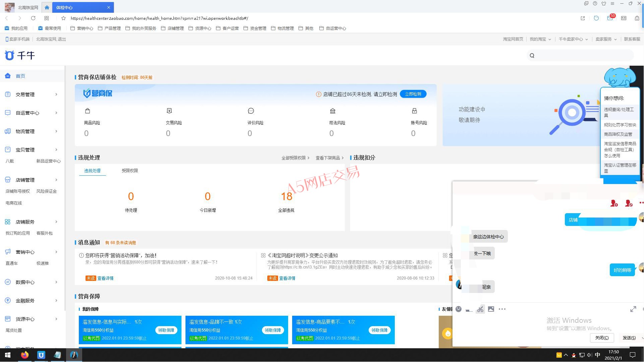Open 物流管理 bookmark folder
The image size is (644, 362).
(282, 28)
